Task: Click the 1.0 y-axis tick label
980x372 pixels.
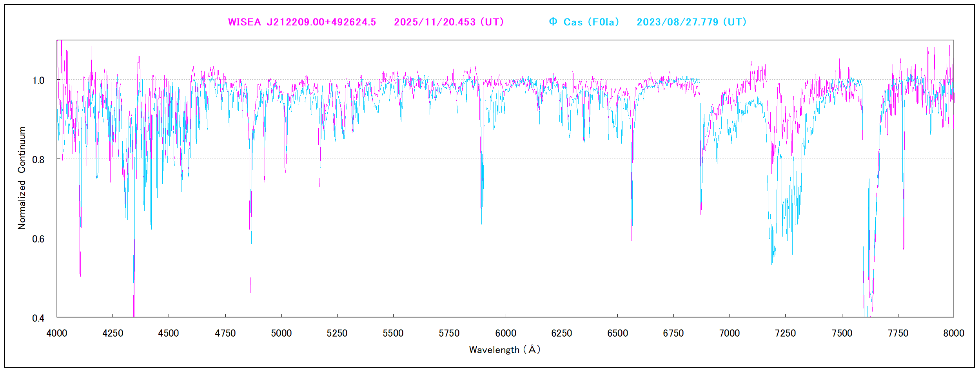Action: 38,81
